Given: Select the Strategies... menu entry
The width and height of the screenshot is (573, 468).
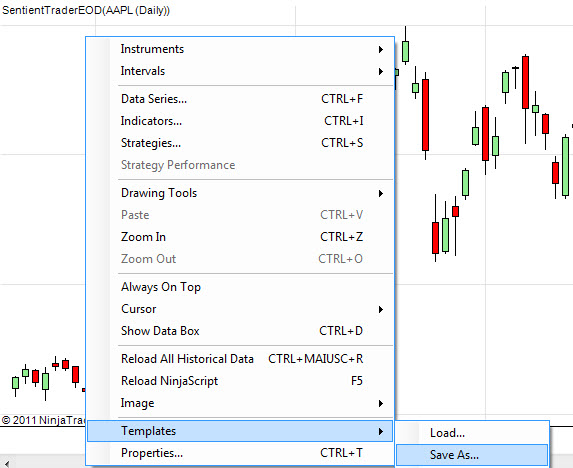Looking at the screenshot, I should (x=240, y=142).
